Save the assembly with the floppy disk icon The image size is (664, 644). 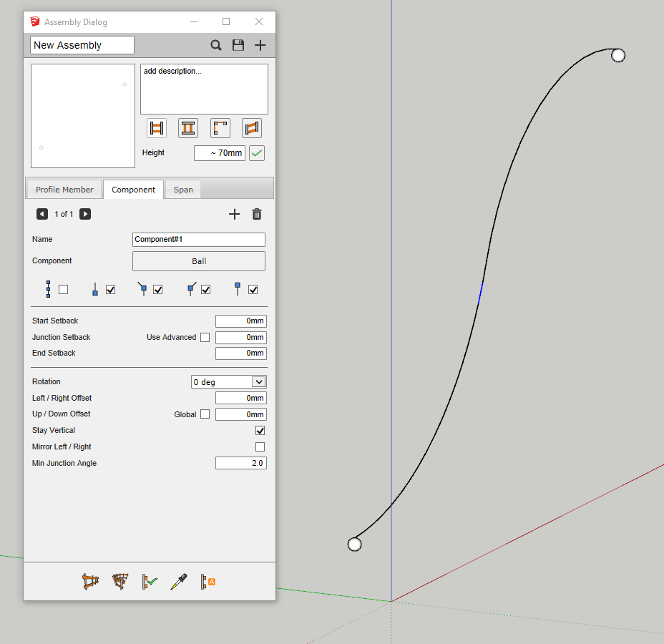tap(238, 45)
